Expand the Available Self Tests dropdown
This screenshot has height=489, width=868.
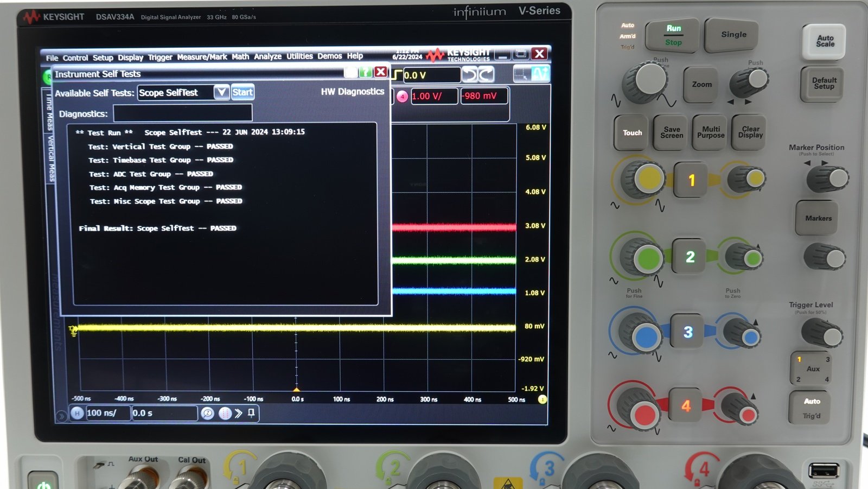tap(221, 92)
